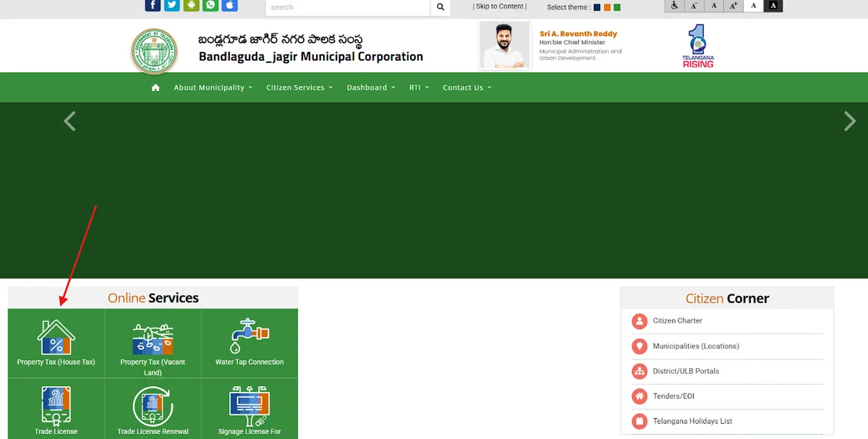Click the search magnifier icon

pyautogui.click(x=441, y=7)
